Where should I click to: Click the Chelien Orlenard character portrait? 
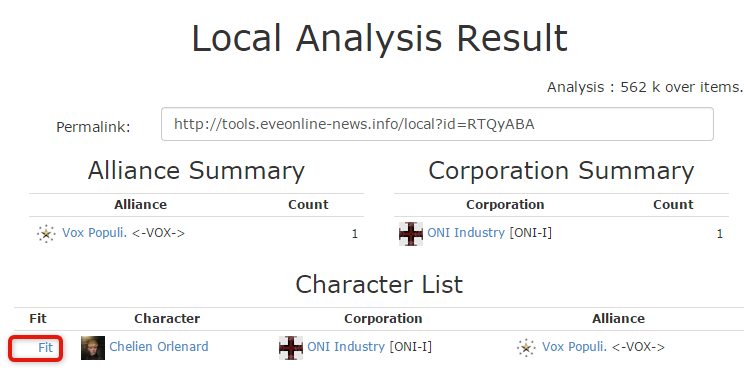pos(93,348)
